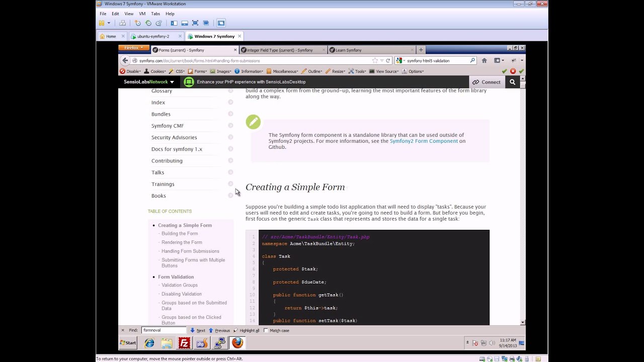Expand the SensioLabs Network dropdown
644x362 pixels.
click(149, 82)
